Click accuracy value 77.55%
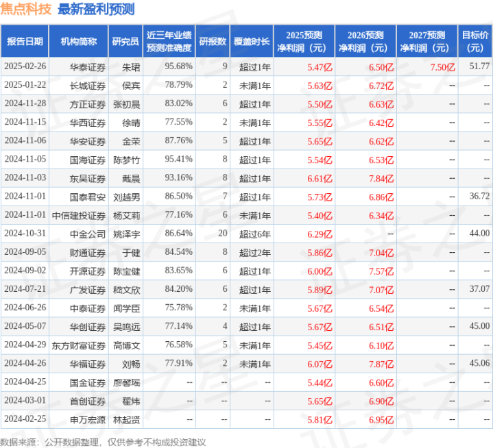 point(178,122)
